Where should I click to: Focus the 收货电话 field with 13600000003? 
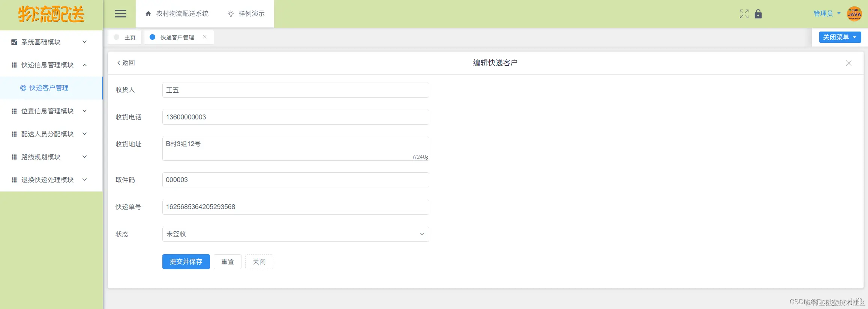point(295,117)
